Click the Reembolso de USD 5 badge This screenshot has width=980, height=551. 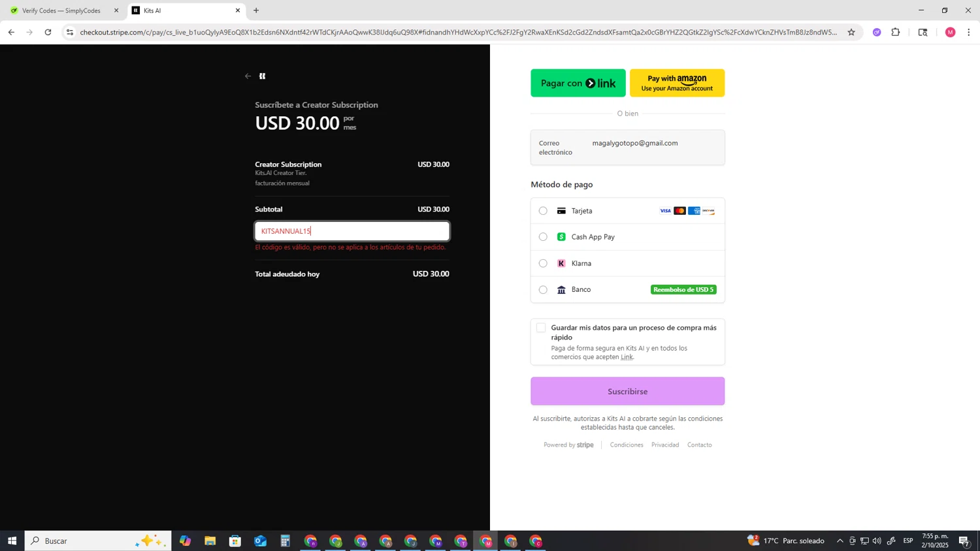tap(683, 290)
